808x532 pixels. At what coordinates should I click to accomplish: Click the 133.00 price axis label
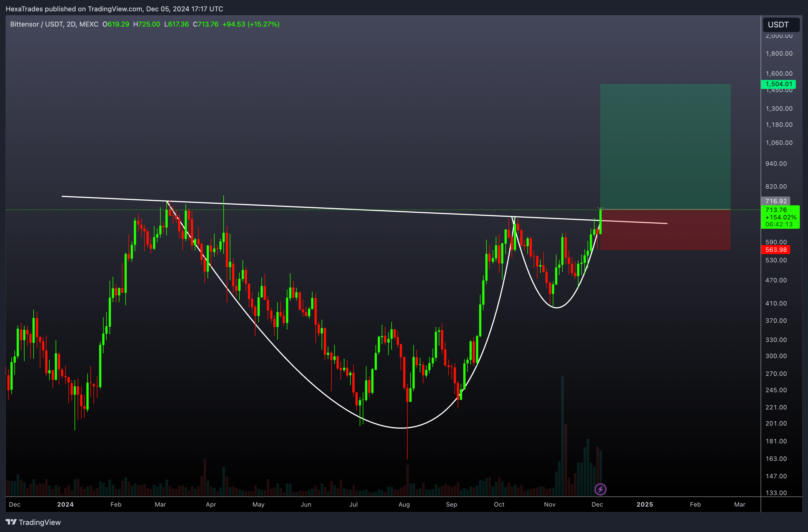tap(776, 493)
